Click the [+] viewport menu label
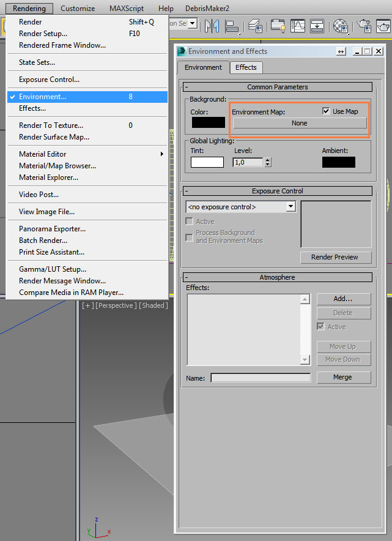392x541 pixels. 87,305
